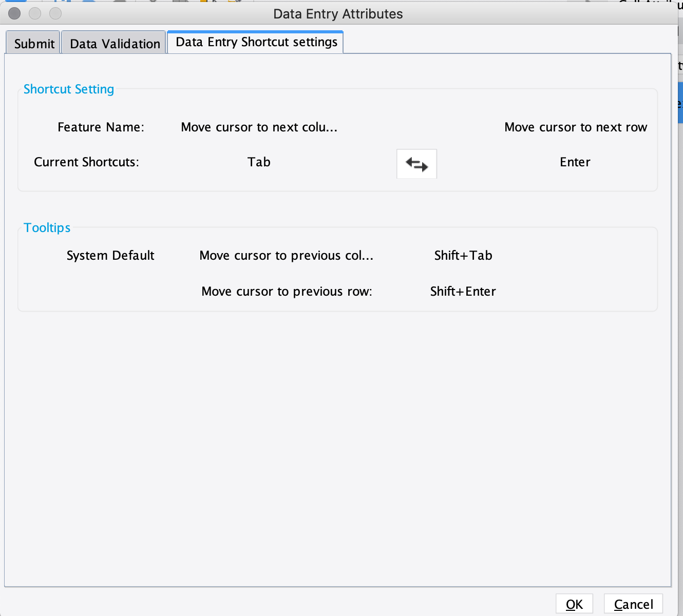This screenshot has width=683, height=616.
Task: Select the 'Move cursor to next row' feature name
Action: coord(575,127)
